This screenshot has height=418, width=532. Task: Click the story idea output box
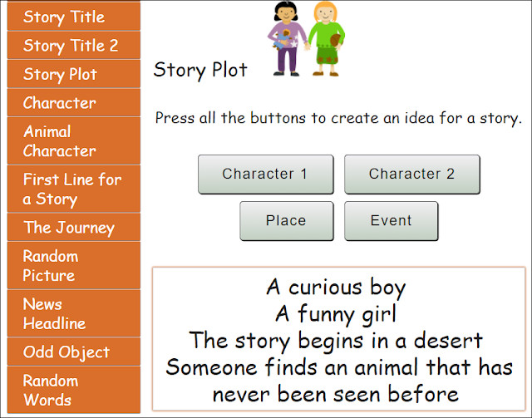coord(338,339)
